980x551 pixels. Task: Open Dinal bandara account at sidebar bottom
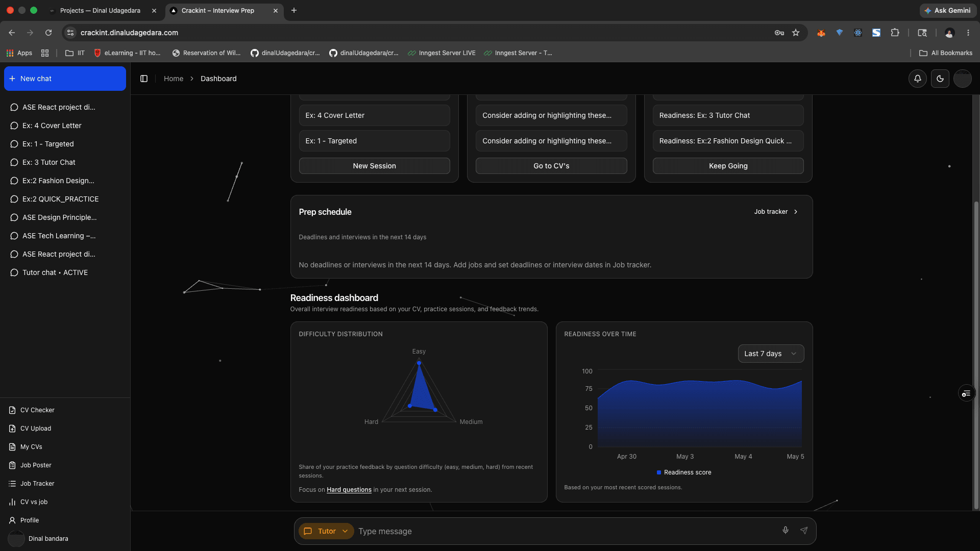click(x=65, y=539)
